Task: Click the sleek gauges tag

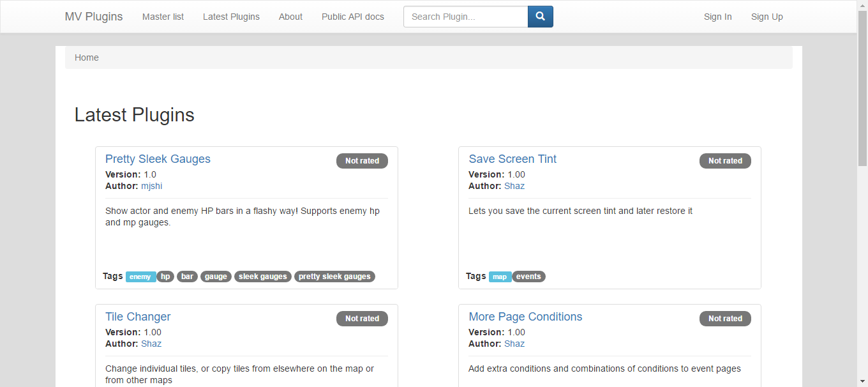Action: point(263,277)
